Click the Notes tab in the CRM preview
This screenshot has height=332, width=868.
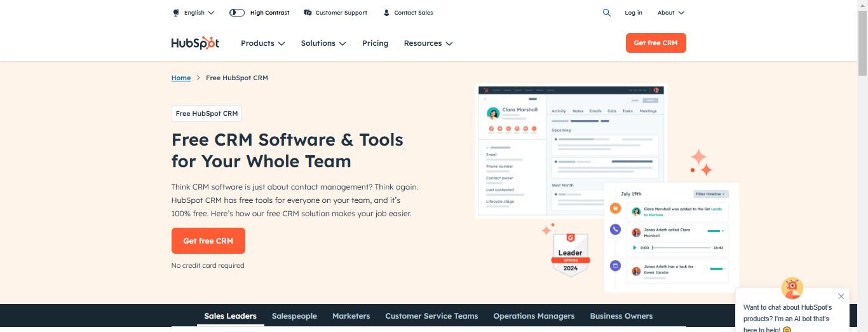pyautogui.click(x=578, y=111)
